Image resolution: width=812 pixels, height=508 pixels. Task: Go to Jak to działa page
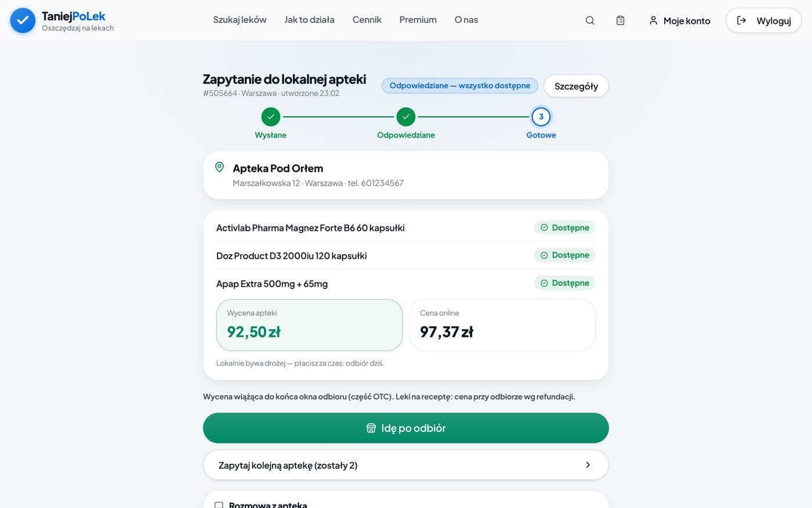coord(309,20)
